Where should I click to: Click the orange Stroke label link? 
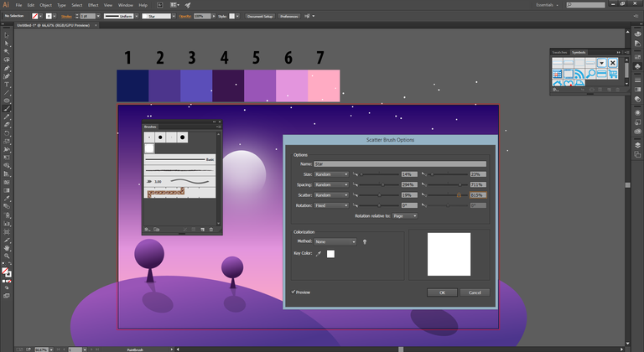coord(66,17)
